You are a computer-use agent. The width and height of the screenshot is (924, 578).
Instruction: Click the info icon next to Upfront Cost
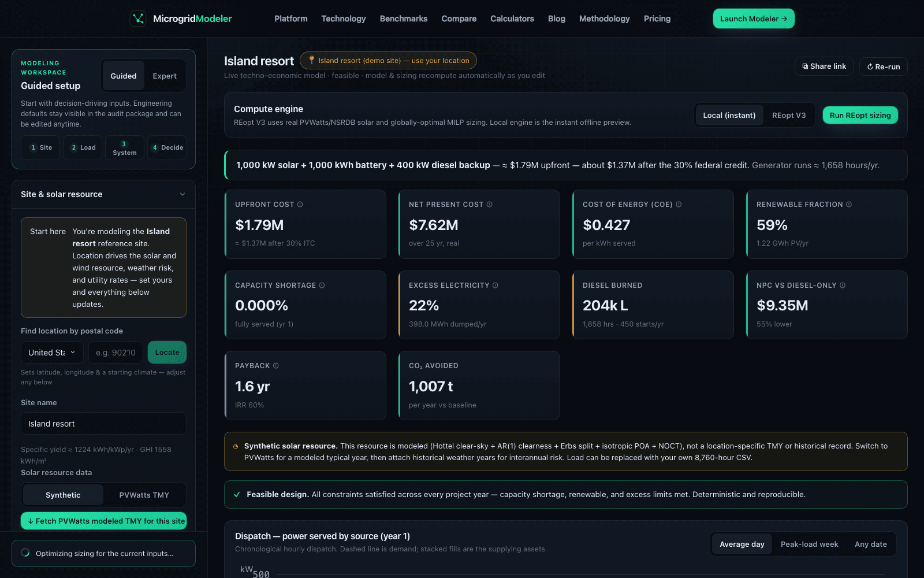(300, 205)
